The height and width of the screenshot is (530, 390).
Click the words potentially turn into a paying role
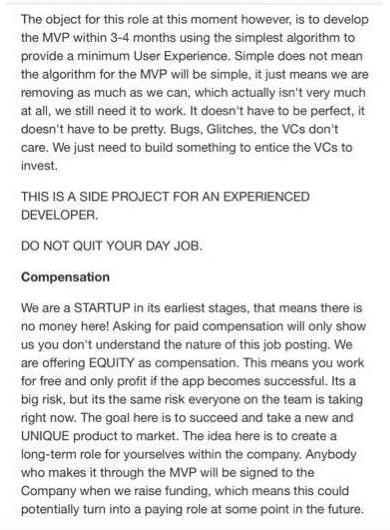(116, 509)
